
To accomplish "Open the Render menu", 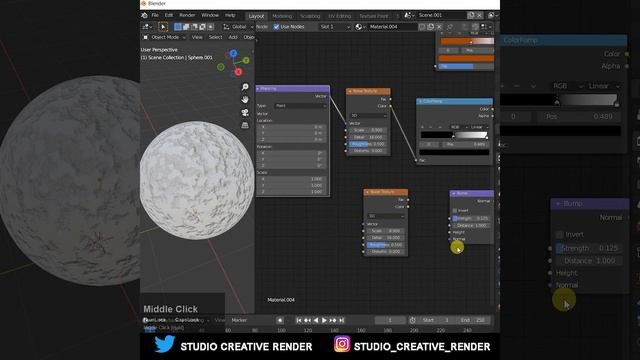I will point(187,16).
